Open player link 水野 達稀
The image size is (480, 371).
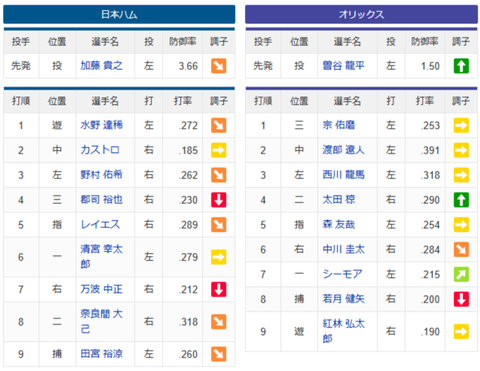101,125
